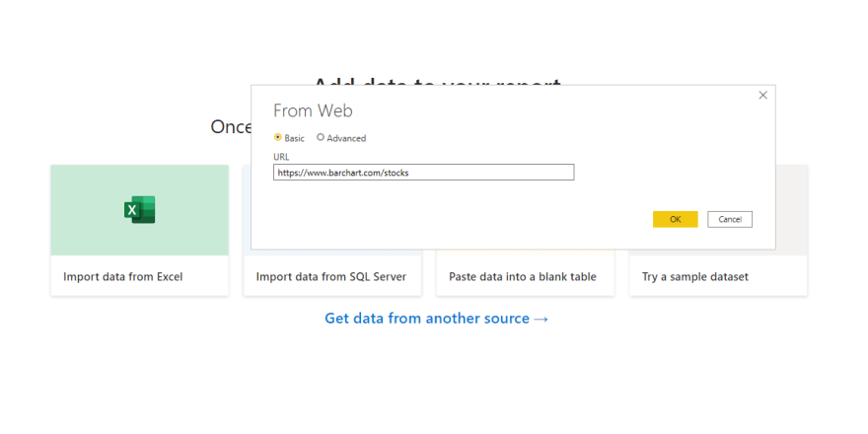Image resolution: width=868 pixels, height=434 pixels.
Task: Open Try a sample dataset card
Action: pos(718,276)
